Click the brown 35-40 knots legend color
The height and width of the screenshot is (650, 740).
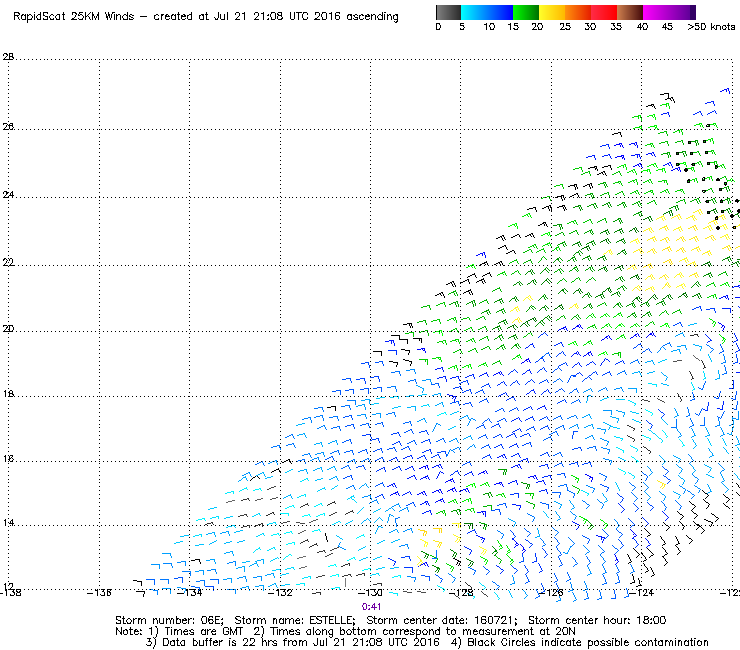pos(630,12)
